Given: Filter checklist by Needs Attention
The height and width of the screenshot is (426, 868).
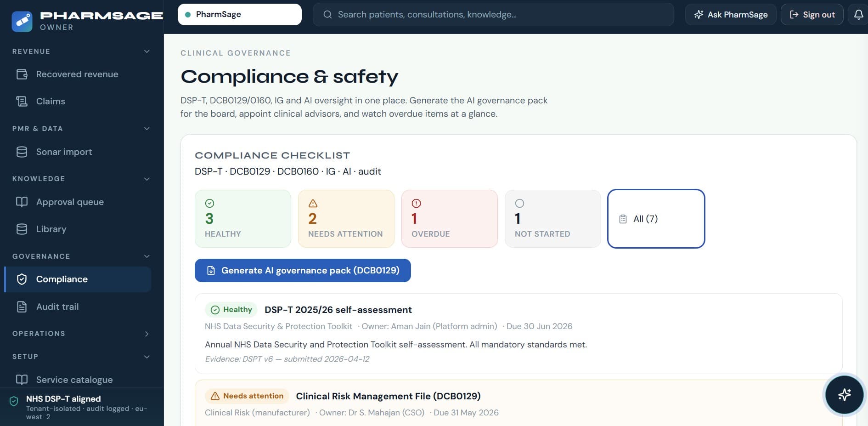Looking at the screenshot, I should [x=346, y=219].
